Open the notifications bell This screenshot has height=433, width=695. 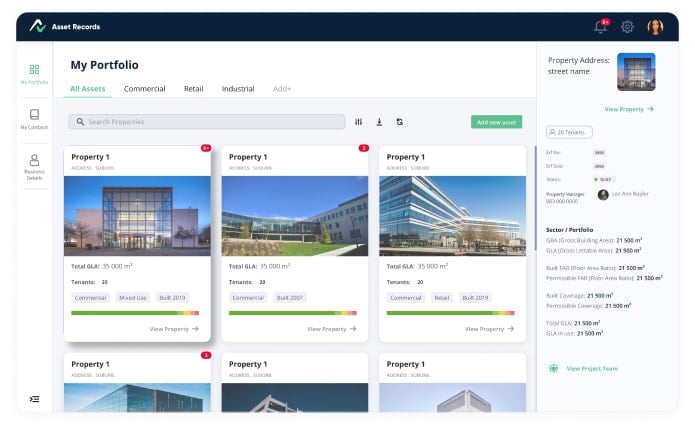click(x=600, y=27)
